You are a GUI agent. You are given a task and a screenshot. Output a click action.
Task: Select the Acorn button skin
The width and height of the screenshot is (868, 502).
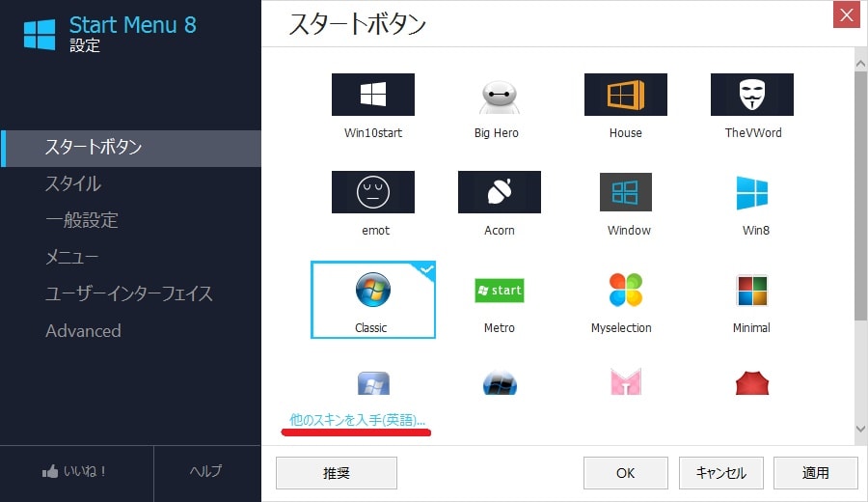pyautogui.click(x=500, y=192)
